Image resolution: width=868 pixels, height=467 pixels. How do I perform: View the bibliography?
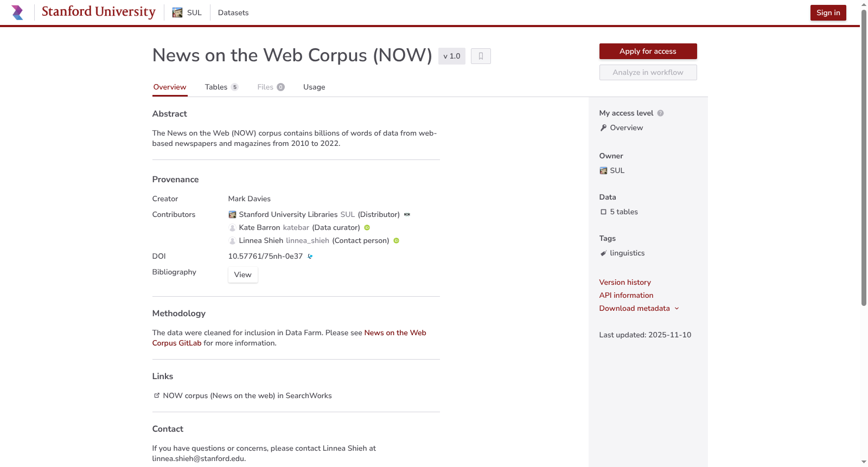242,275
